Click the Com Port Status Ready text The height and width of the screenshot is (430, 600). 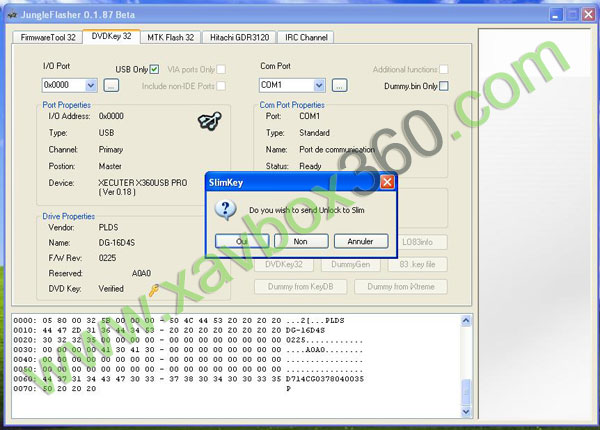310,166
